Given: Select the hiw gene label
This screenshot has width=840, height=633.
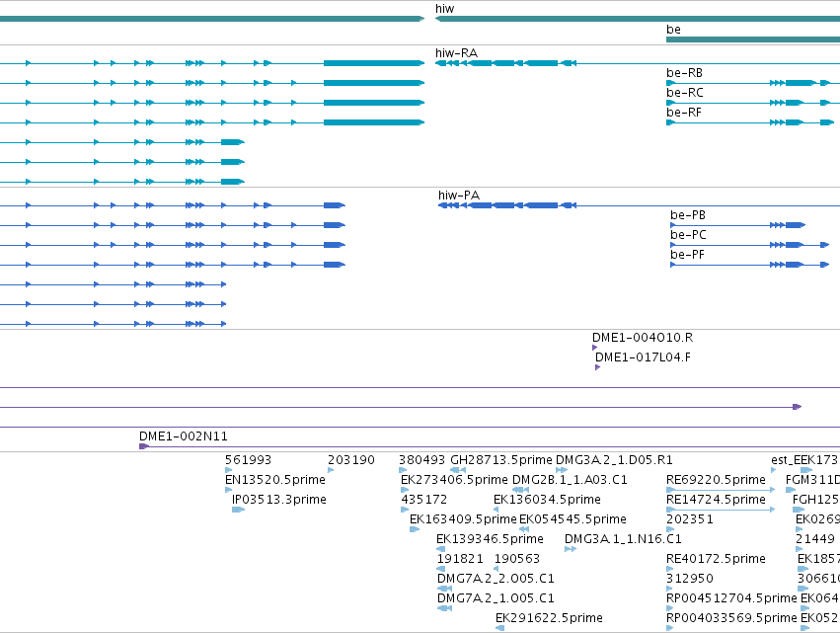Looking at the screenshot, I should point(444,9).
